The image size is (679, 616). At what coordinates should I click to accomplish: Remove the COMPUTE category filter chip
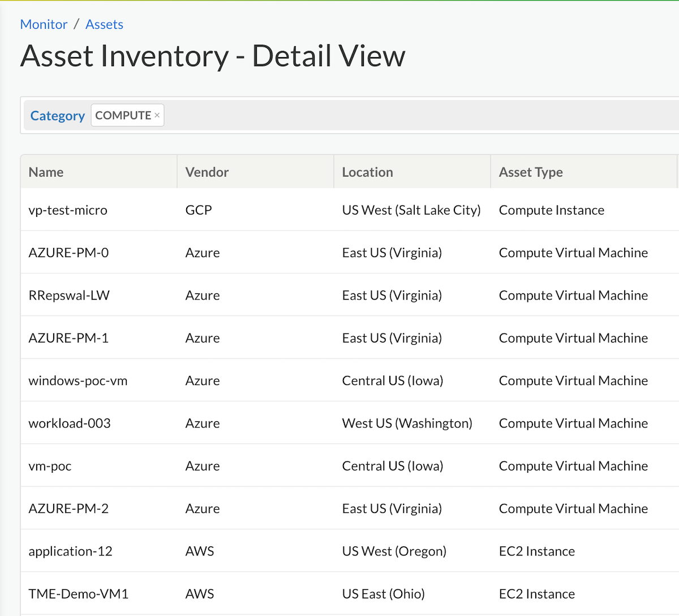pos(157,115)
